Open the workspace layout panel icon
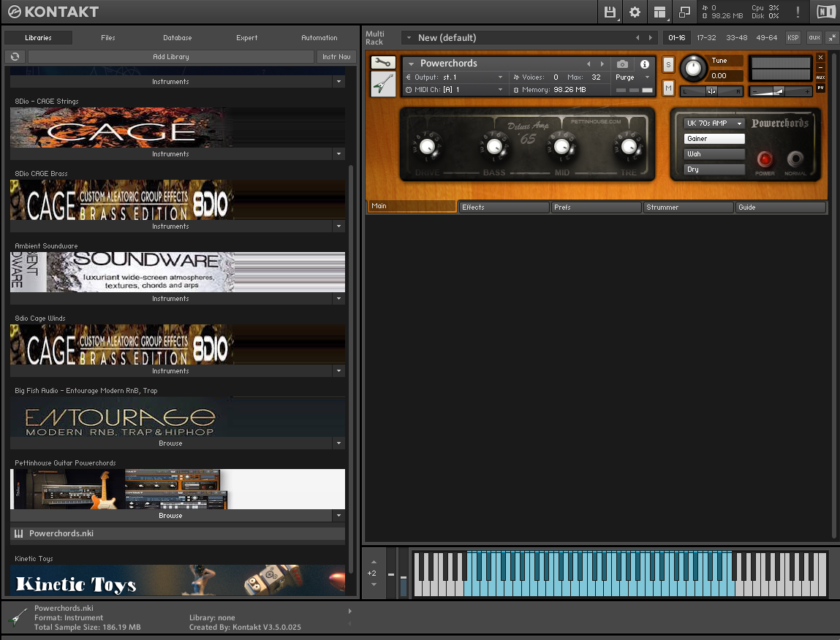 point(659,12)
